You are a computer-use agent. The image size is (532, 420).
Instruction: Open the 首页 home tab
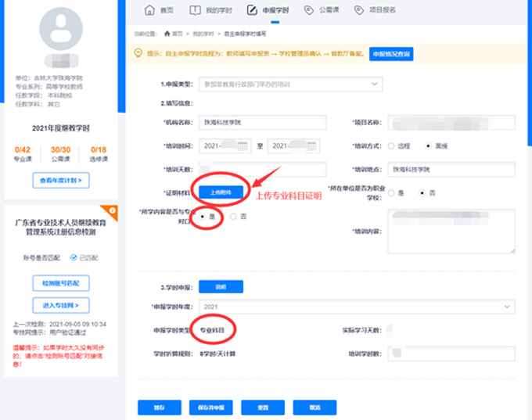click(x=160, y=10)
